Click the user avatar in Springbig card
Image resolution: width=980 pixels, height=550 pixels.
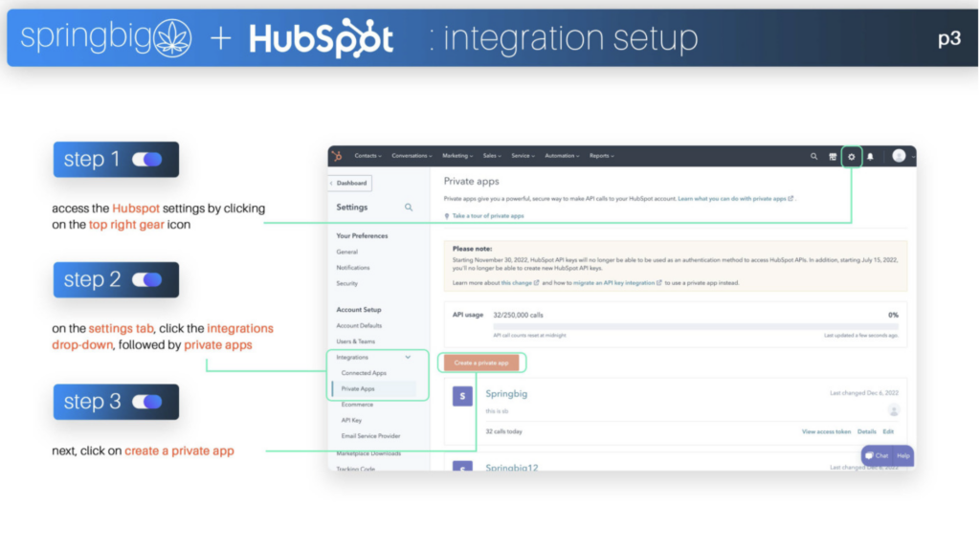pyautogui.click(x=894, y=410)
